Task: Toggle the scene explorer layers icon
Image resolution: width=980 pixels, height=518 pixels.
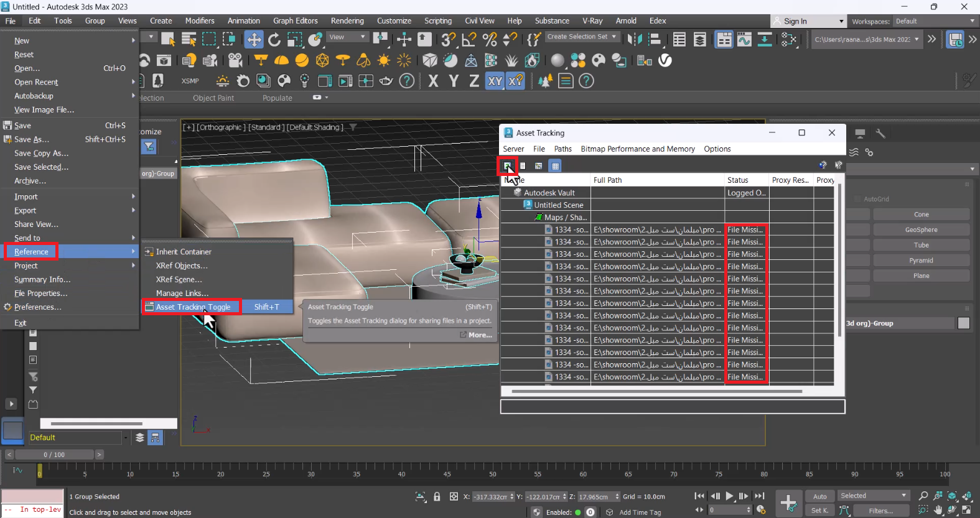Action: coord(140,437)
